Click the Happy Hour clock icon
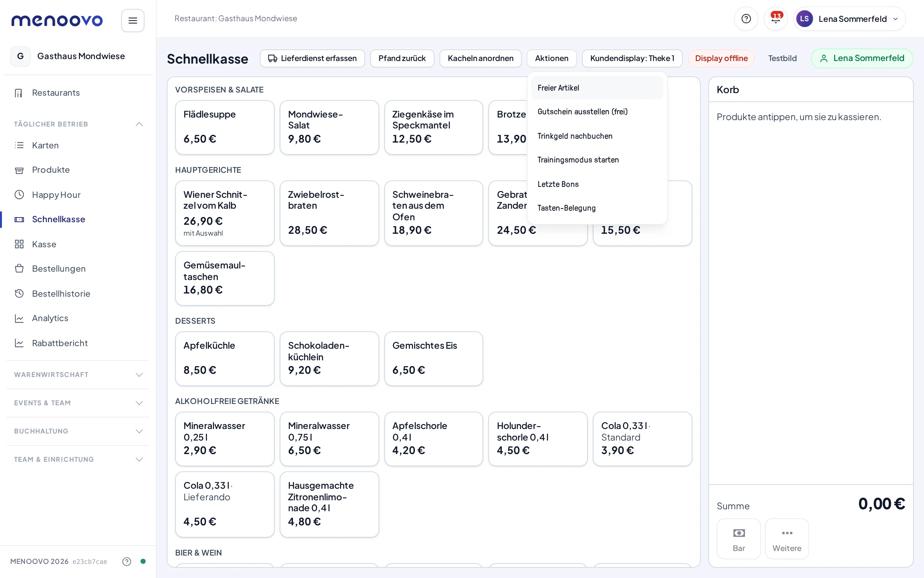 point(19,195)
